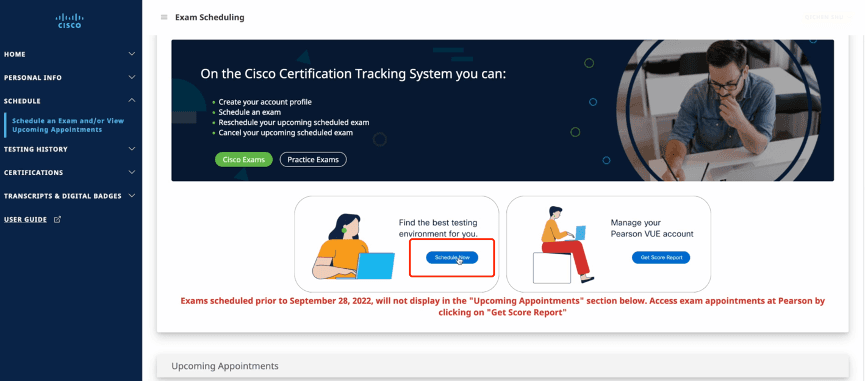Click the Cisco logo in sidebar
Screen dimensions: 866x381
[69, 21]
